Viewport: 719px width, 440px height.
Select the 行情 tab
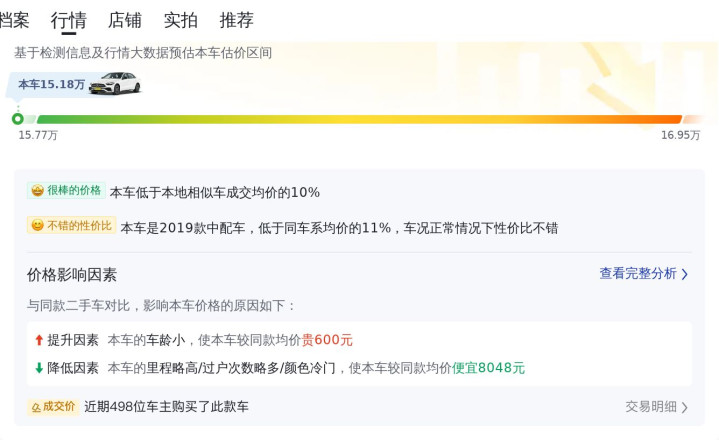[x=69, y=20]
